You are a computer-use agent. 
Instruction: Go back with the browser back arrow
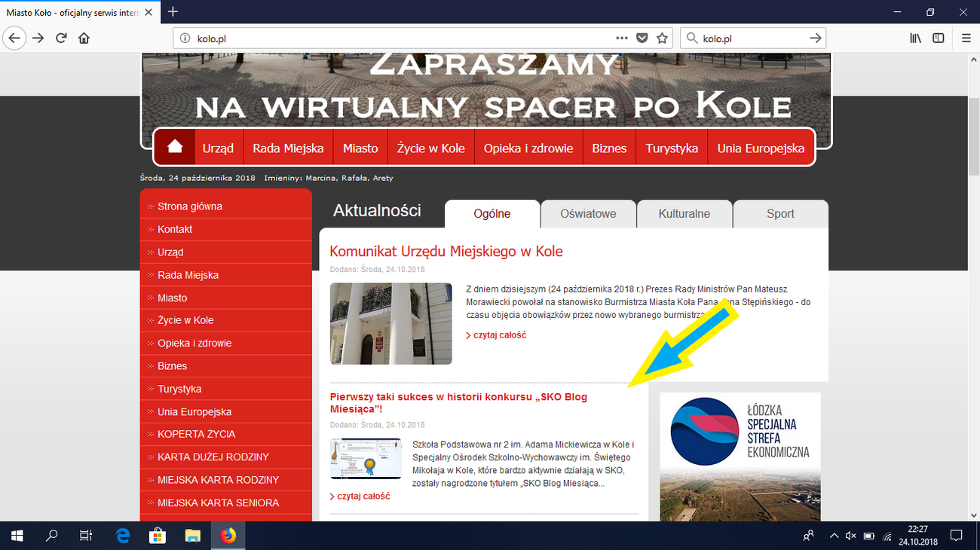(x=14, y=38)
